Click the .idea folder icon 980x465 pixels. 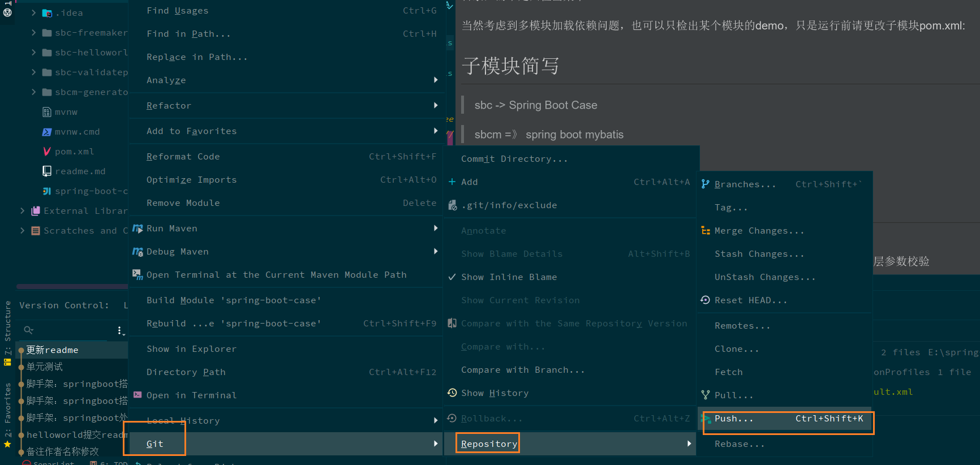click(47, 13)
